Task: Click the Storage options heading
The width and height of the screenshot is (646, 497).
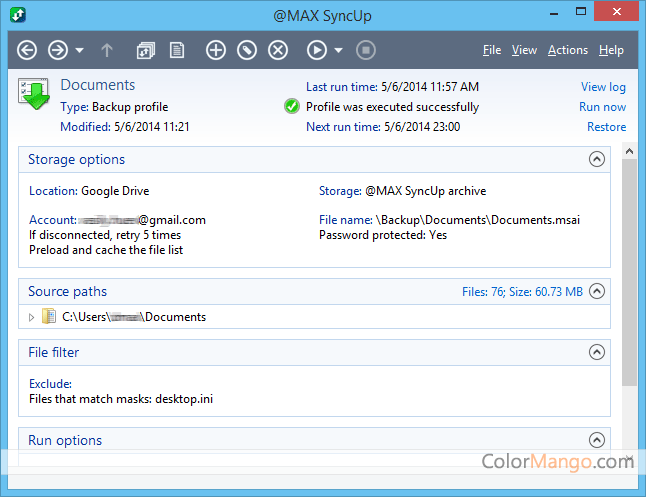Action: (76, 159)
